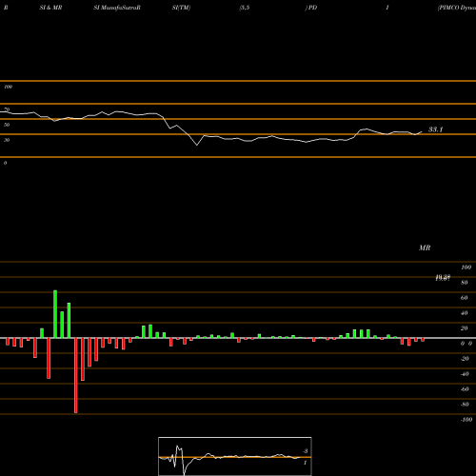Select the deepest red histogram bar
The image size is (476, 476).
tap(75, 375)
